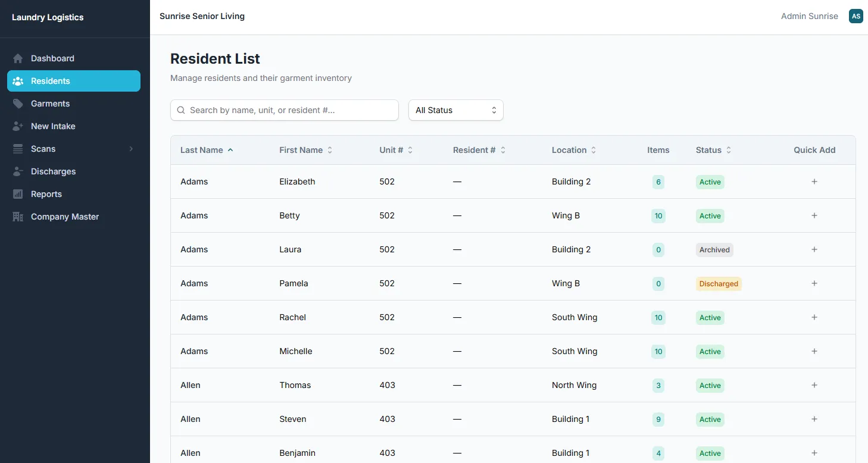
Task: Click the Admin Sunrise avatar badge
Action: point(856,16)
